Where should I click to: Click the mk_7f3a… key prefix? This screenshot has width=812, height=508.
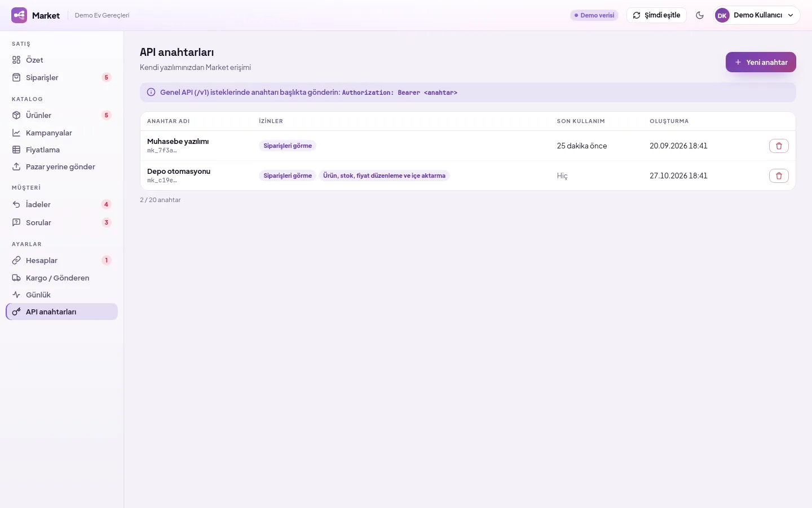162,151
